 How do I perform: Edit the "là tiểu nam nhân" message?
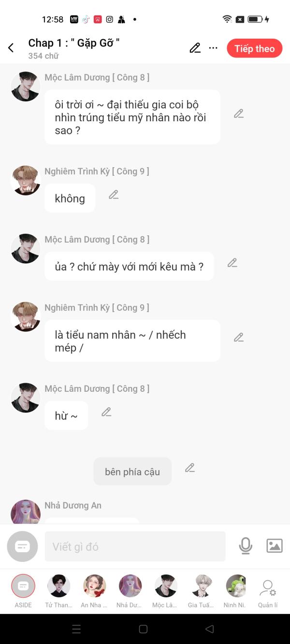[239, 337]
